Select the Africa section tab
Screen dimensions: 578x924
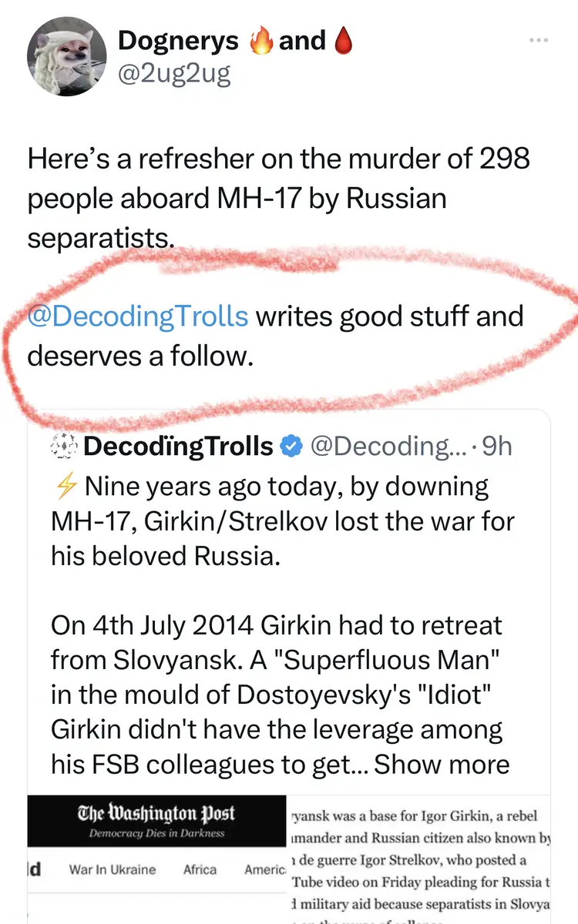200,869
